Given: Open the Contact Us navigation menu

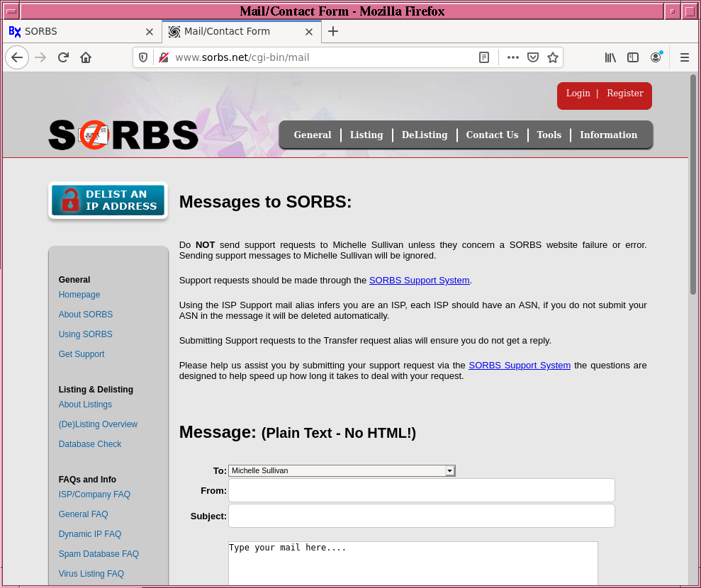Looking at the screenshot, I should tap(492, 135).
